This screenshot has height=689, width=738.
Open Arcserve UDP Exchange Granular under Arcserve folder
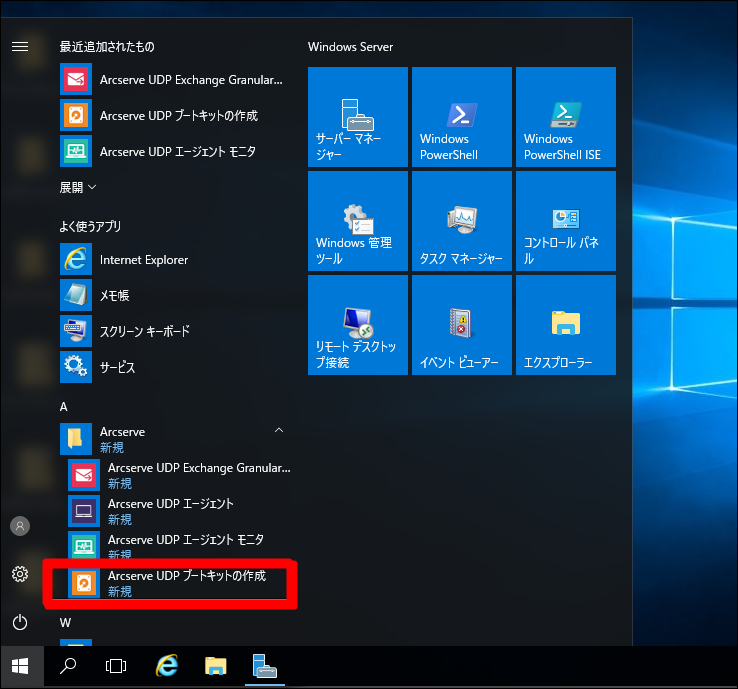[179, 475]
